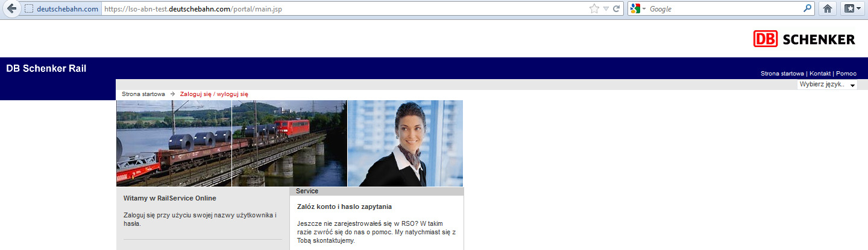
Task: Open the bookmarks menu button
Action: point(852,9)
